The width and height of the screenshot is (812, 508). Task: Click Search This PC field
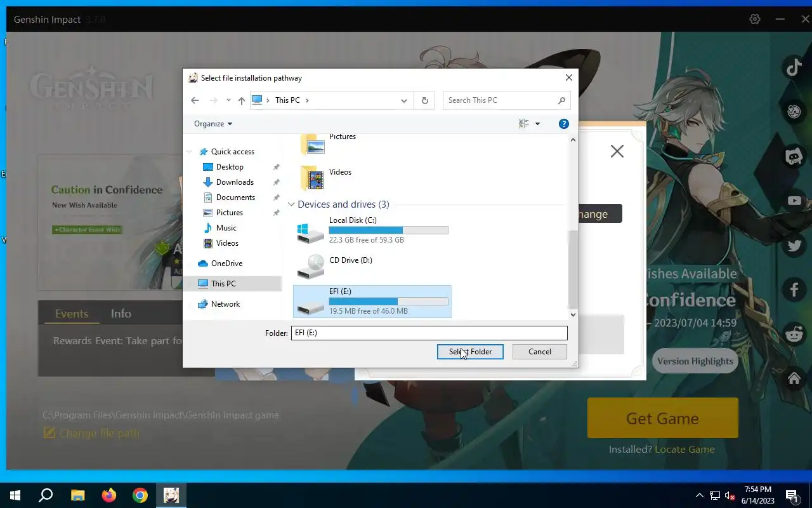pos(501,100)
